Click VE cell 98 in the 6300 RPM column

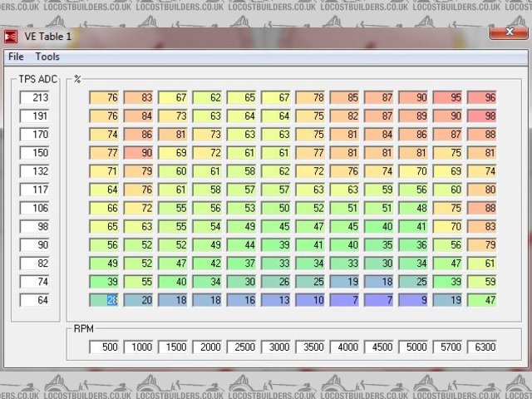(481, 116)
